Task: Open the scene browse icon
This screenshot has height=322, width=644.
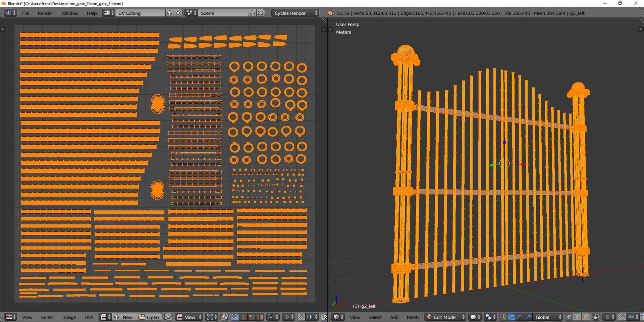Action: pos(191,13)
